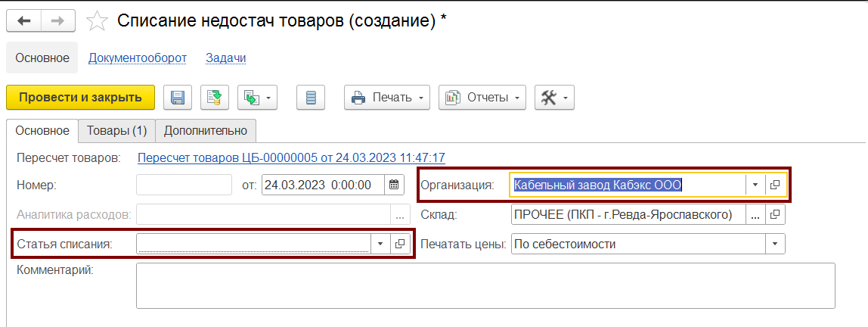
Task: Expand the Организация dropdown list
Action: [755, 185]
